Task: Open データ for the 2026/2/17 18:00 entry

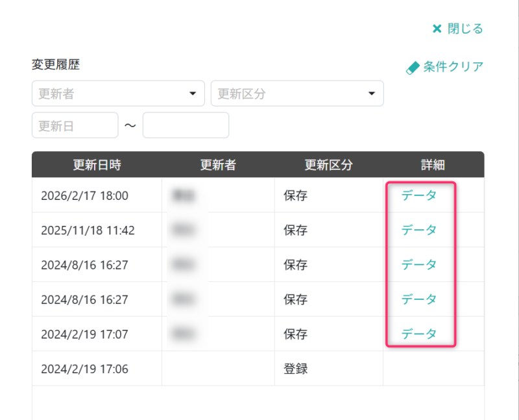Action: tap(419, 195)
